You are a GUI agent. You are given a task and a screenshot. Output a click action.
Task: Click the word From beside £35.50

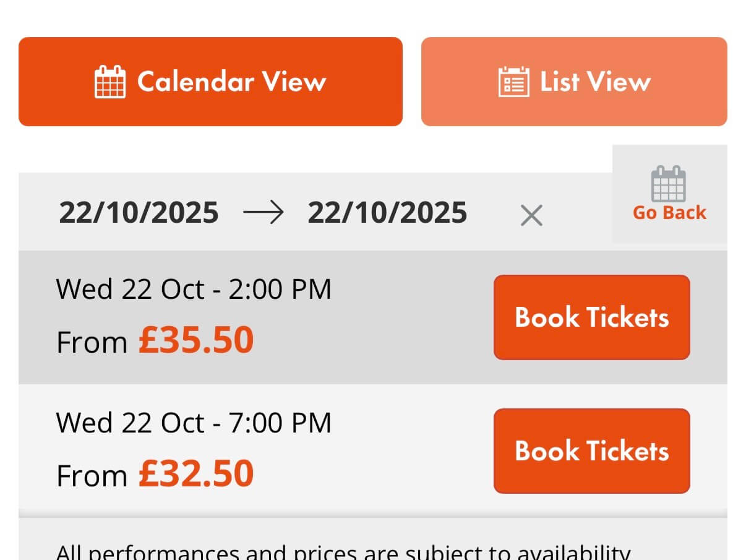92,342
